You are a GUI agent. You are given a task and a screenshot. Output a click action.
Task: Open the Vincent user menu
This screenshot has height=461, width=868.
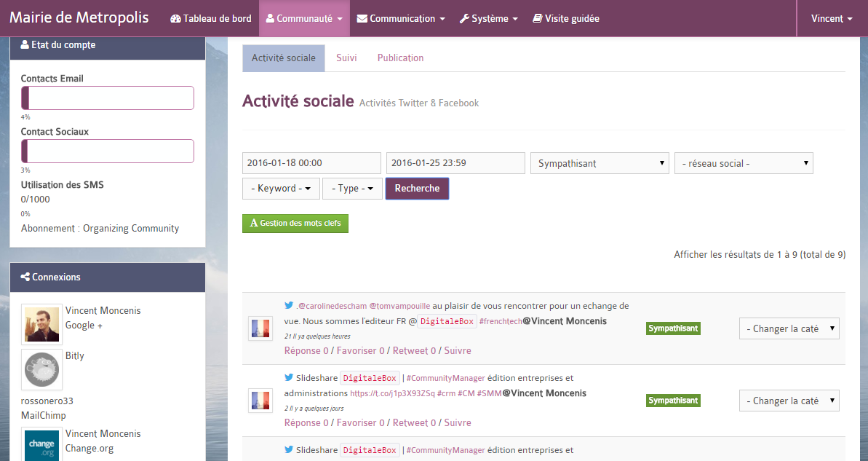coord(832,18)
